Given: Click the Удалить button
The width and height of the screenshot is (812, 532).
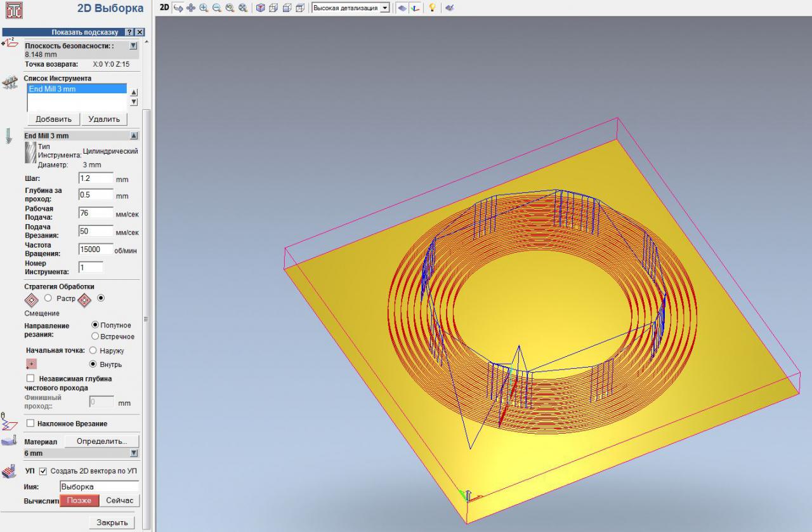Looking at the screenshot, I should [105, 119].
